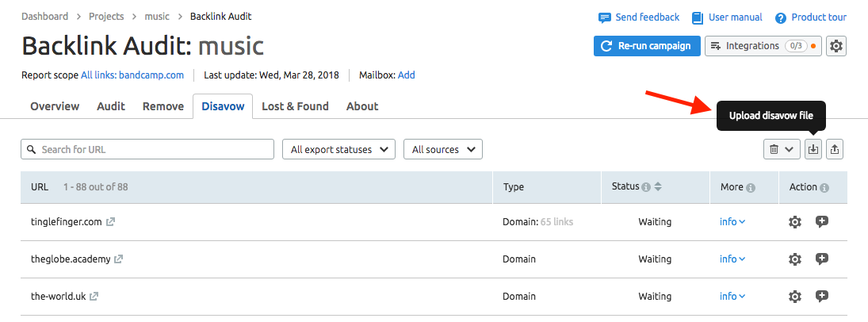868x322 pixels.
Task: Open the User manual link
Action: coord(727,17)
